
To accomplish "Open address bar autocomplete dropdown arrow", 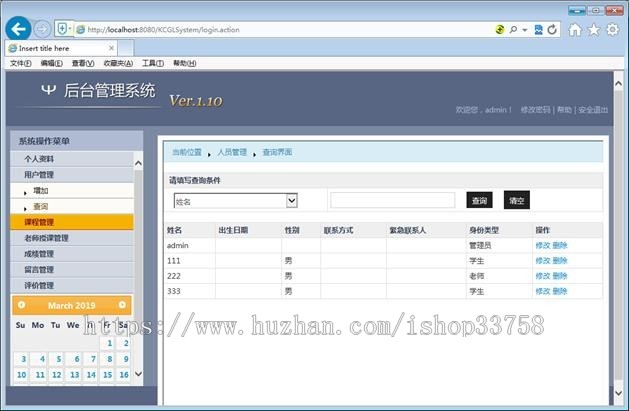I will (525, 30).
